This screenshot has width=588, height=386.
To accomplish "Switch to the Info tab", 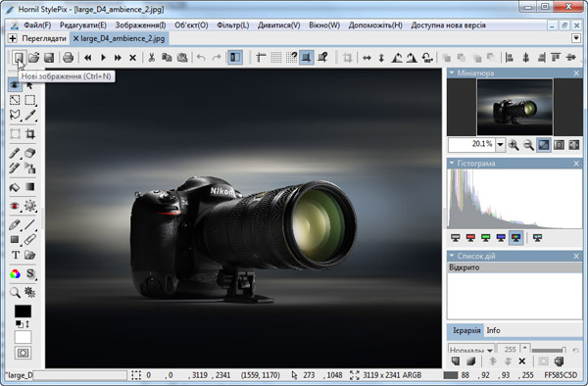I will 493,330.
